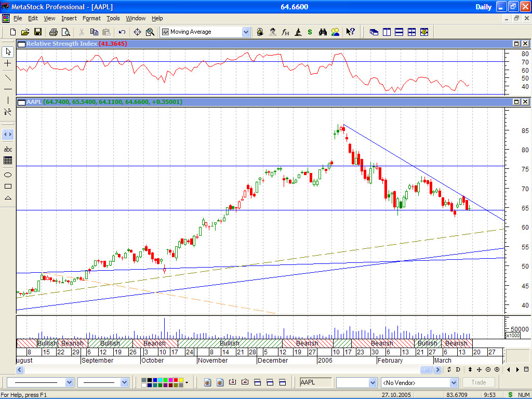Viewport: 532px width, 399px height.
Task: Click the rescale Y axis arrows icon
Action: click(x=470, y=369)
